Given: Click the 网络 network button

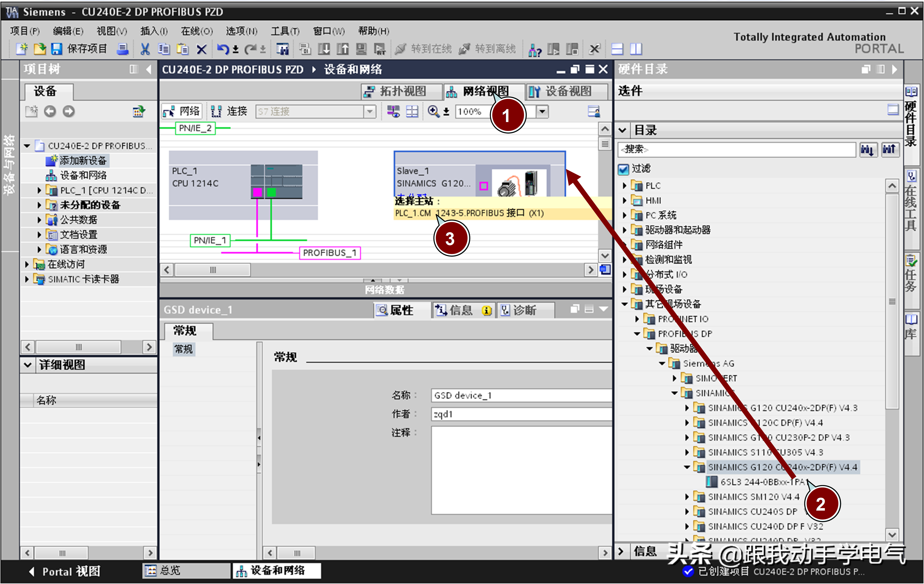Looking at the screenshot, I should tap(182, 111).
